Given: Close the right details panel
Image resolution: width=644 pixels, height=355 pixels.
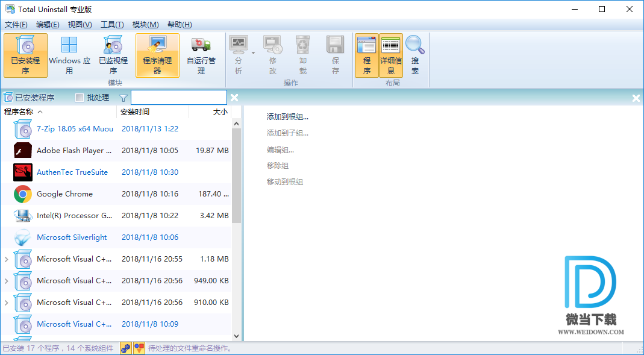Looking at the screenshot, I should point(636,98).
